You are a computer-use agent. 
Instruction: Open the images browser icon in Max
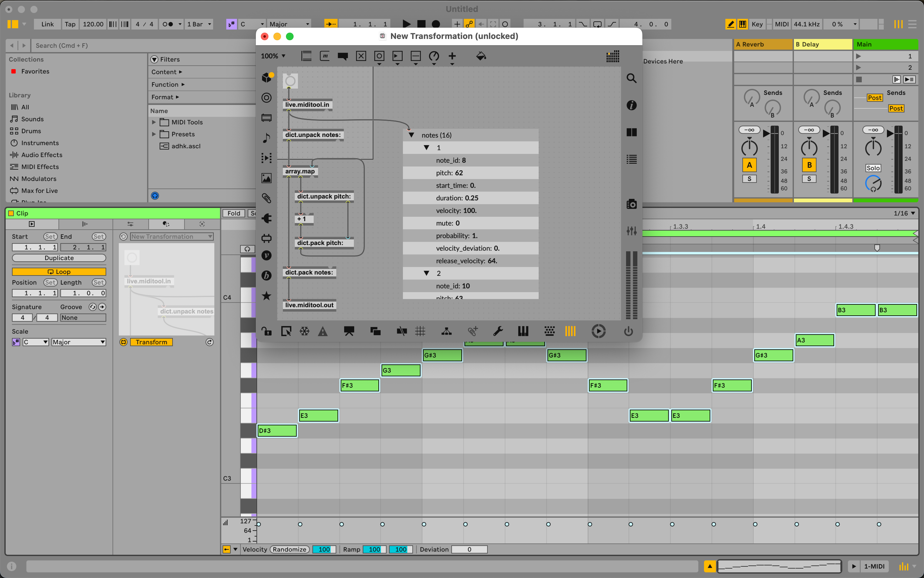pos(267,178)
